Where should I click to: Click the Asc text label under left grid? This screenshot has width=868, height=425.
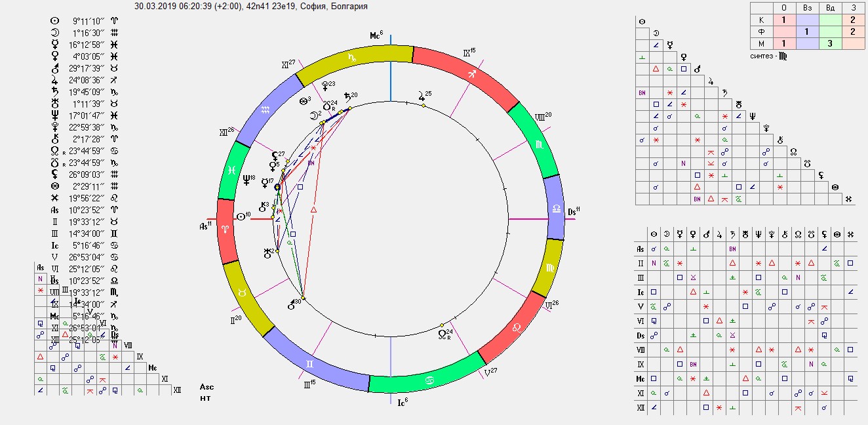(207, 387)
